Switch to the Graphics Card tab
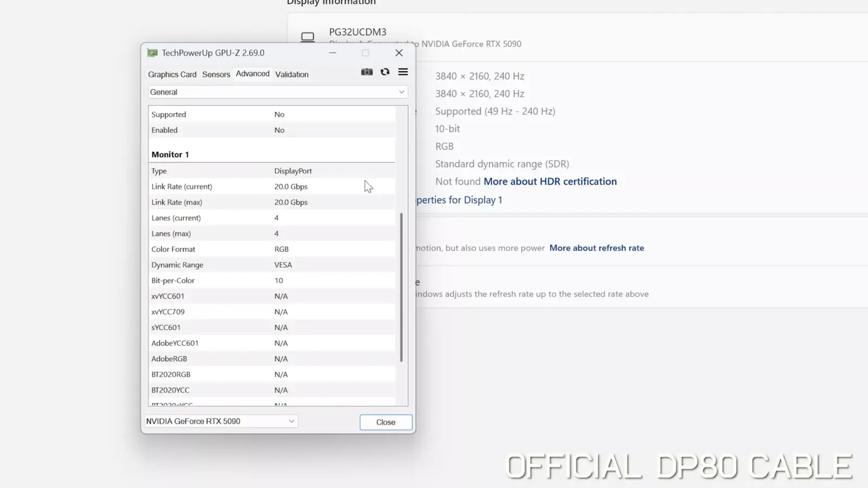This screenshot has height=488, width=868. [173, 74]
